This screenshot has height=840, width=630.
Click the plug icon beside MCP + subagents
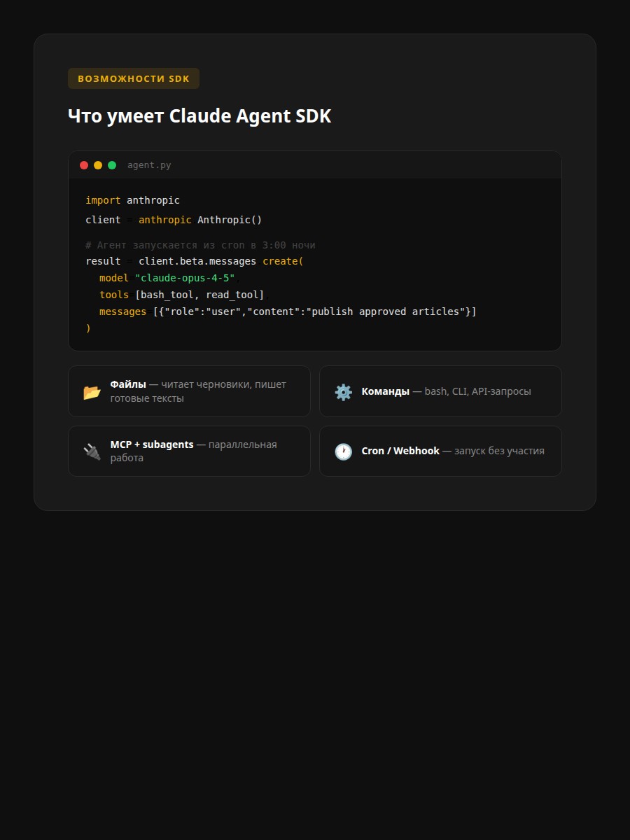click(92, 451)
